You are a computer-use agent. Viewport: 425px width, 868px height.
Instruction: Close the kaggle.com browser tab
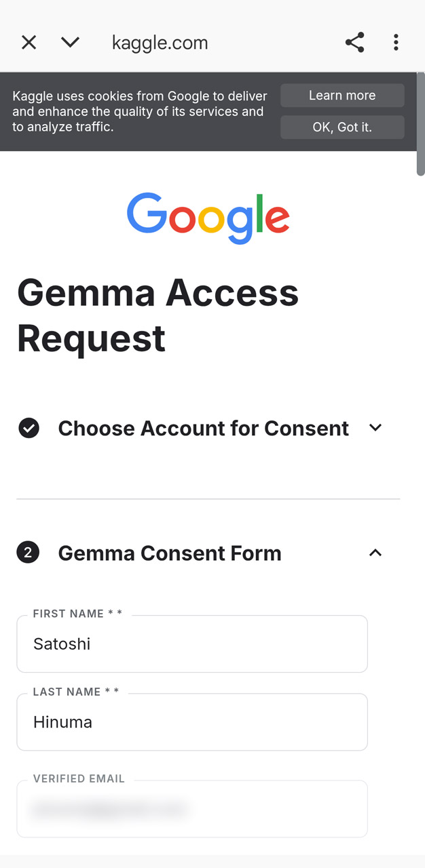[29, 43]
